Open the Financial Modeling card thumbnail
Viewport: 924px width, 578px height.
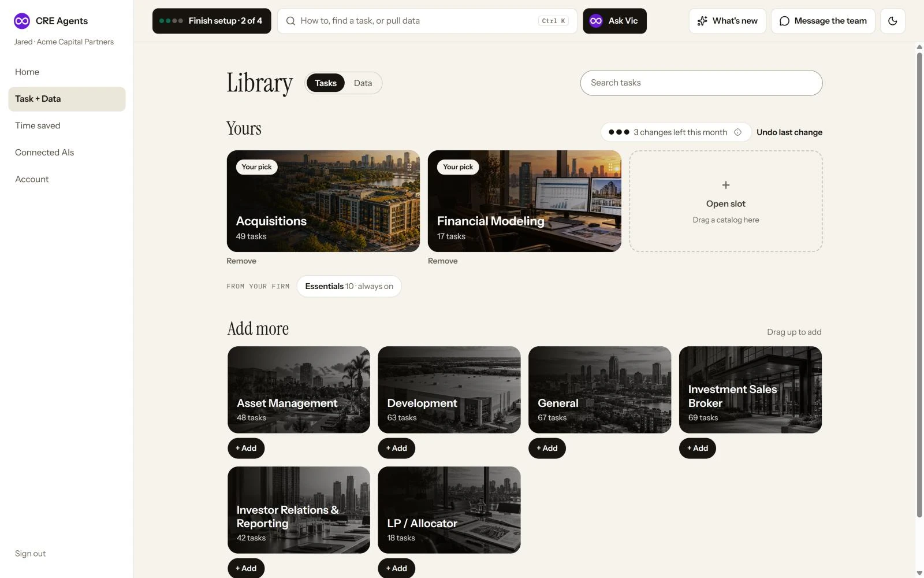pos(524,201)
